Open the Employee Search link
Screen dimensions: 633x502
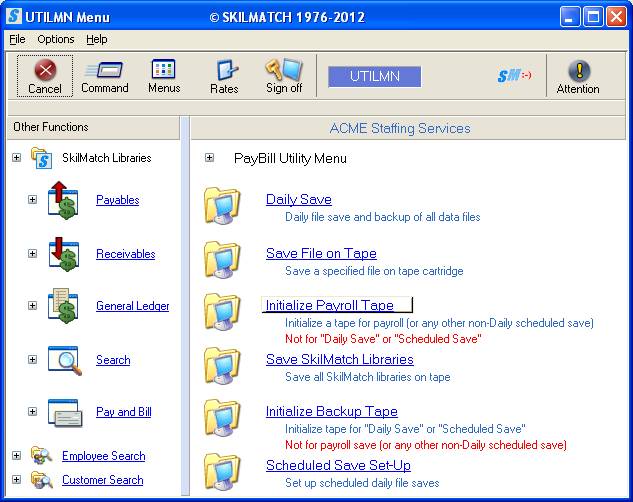tap(103, 456)
